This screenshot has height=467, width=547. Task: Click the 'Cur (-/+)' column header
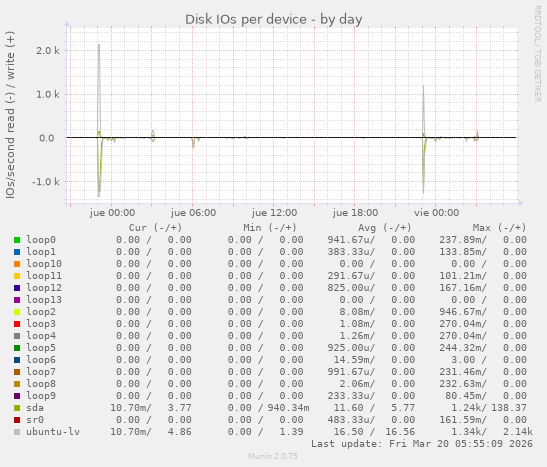(x=156, y=228)
